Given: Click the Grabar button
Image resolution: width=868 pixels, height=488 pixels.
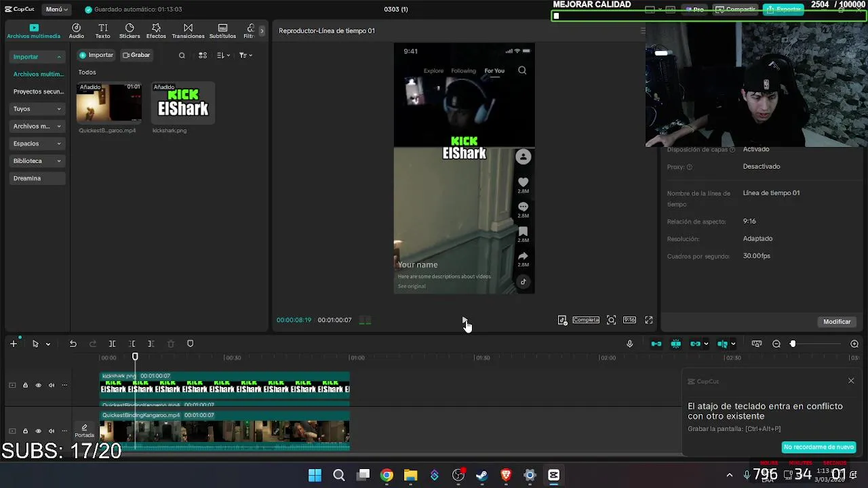Looking at the screenshot, I should (x=136, y=55).
